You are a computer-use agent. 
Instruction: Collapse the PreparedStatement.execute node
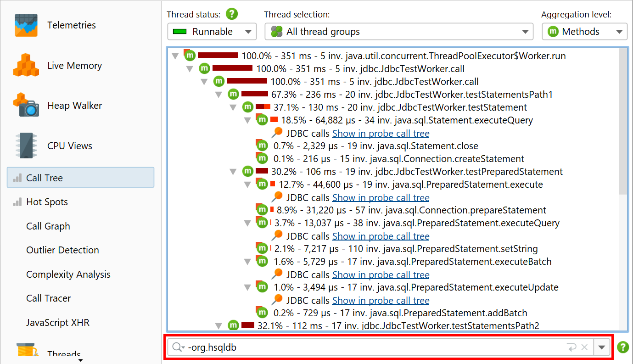pos(247,185)
